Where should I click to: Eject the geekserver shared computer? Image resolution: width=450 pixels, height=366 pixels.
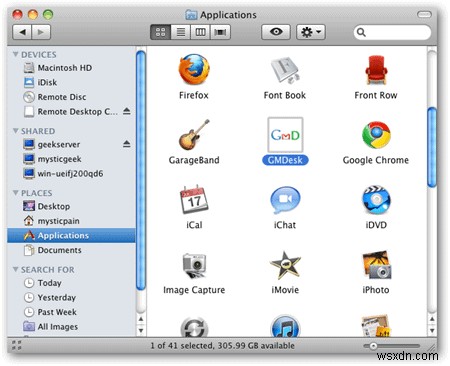[x=127, y=144]
